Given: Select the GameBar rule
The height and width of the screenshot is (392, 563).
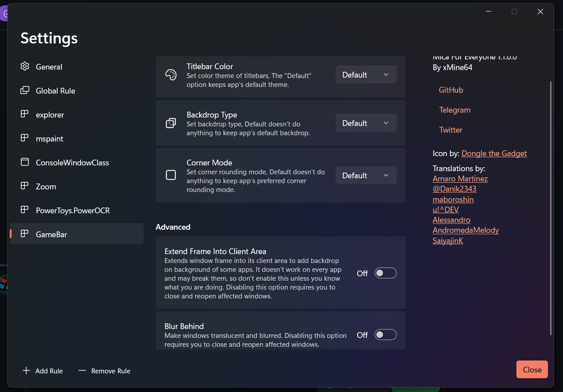Looking at the screenshot, I should pyautogui.click(x=77, y=234).
